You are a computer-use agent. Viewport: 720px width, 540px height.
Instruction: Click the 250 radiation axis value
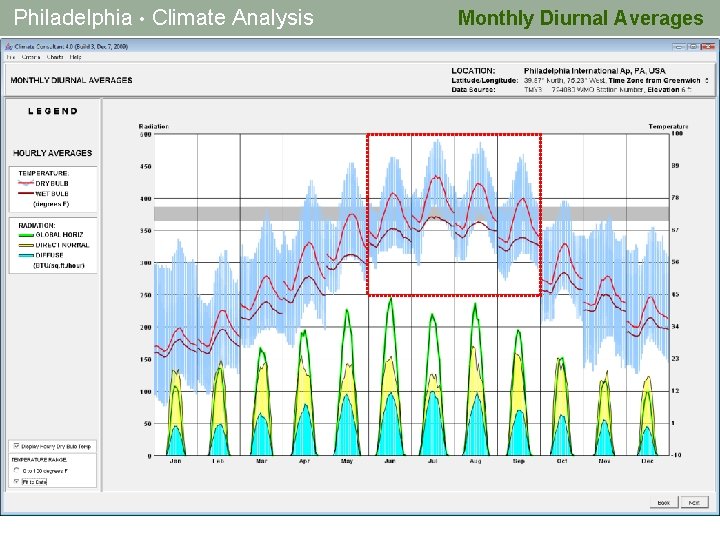point(146,295)
